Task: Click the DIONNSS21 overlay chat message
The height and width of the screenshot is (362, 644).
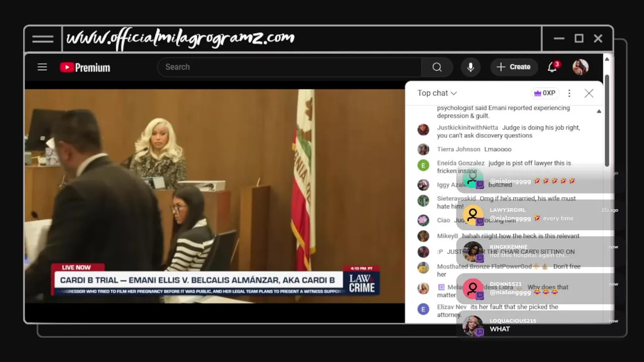Action: [535, 289]
